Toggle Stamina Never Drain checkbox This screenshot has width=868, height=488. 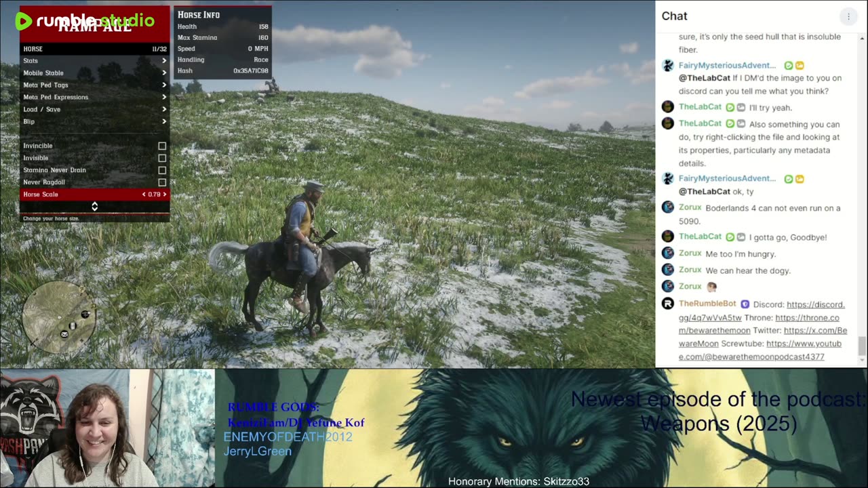(x=162, y=170)
